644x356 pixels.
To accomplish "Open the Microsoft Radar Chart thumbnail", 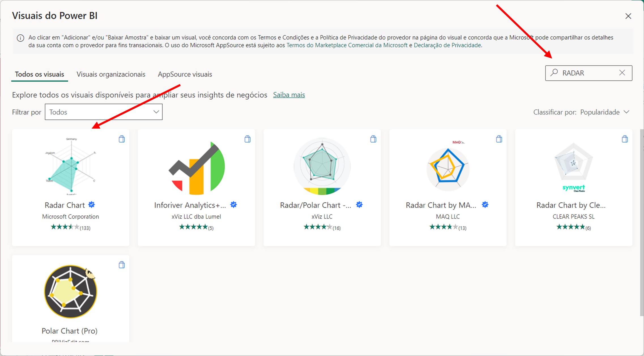I will pos(71,166).
